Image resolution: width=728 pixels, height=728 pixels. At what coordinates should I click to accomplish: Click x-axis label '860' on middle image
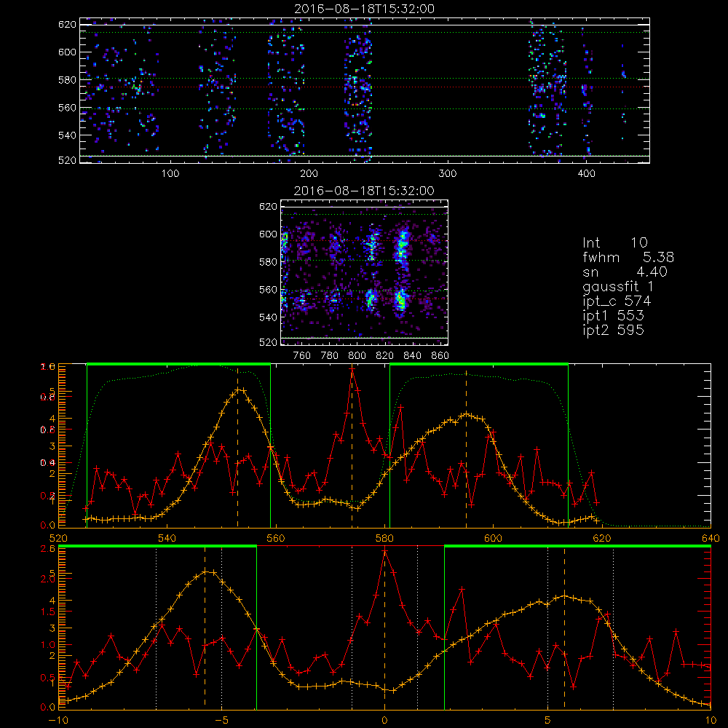point(440,356)
